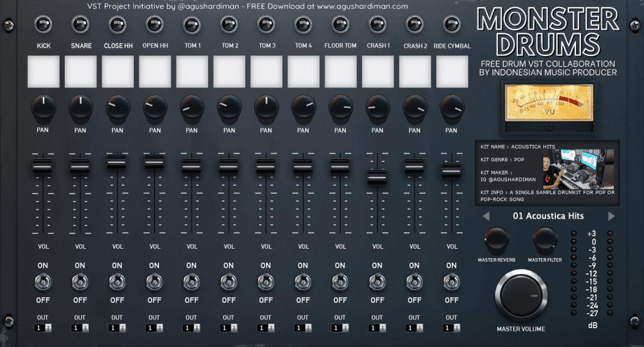Click the Master Reverb knob
644x347 pixels.
(496, 240)
